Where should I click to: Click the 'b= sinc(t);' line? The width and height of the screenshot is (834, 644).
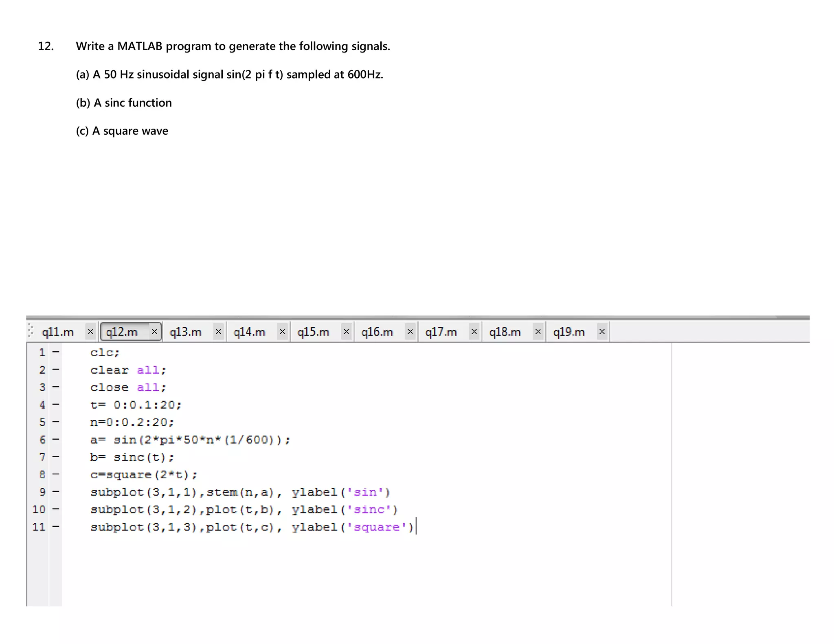[x=132, y=458]
